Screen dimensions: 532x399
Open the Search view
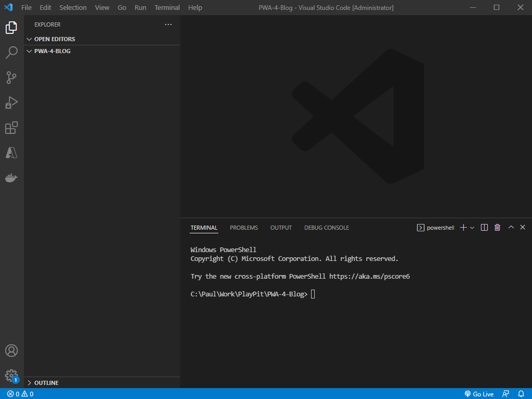pos(11,53)
